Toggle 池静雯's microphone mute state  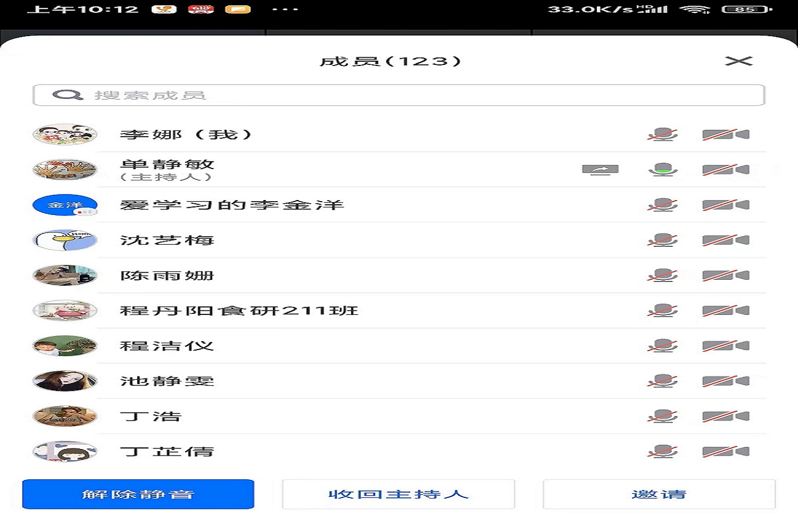click(x=662, y=381)
